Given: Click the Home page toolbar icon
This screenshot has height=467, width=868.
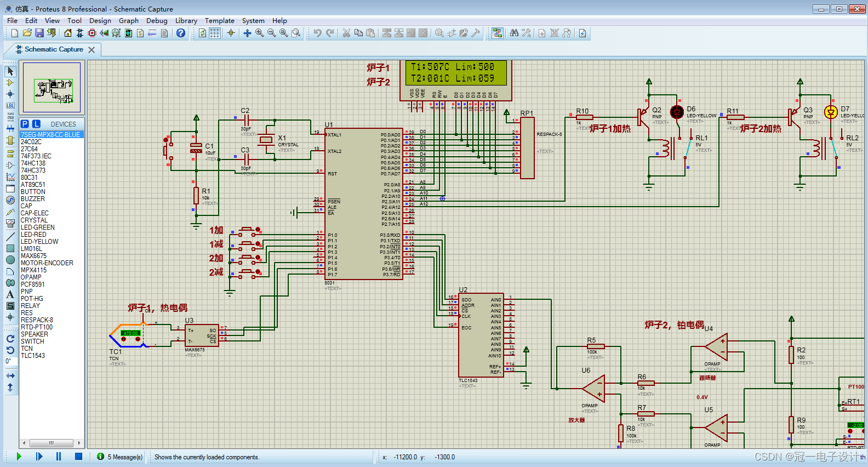Looking at the screenshot, I should pos(68,33).
